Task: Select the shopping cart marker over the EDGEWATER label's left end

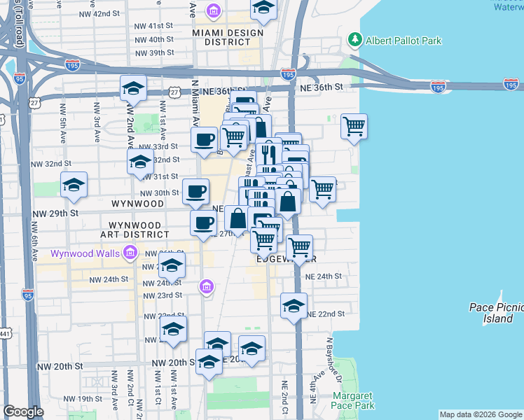Action: [x=263, y=242]
